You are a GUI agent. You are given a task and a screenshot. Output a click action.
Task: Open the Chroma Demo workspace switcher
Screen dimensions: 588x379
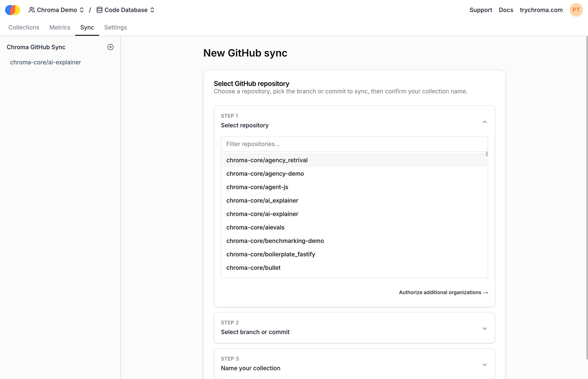(x=82, y=10)
